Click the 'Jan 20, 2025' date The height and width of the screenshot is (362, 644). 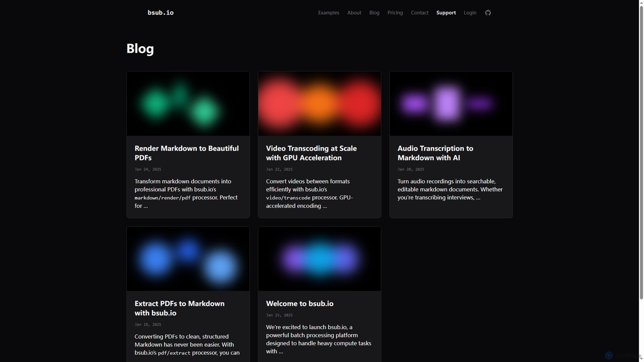pyautogui.click(x=411, y=169)
